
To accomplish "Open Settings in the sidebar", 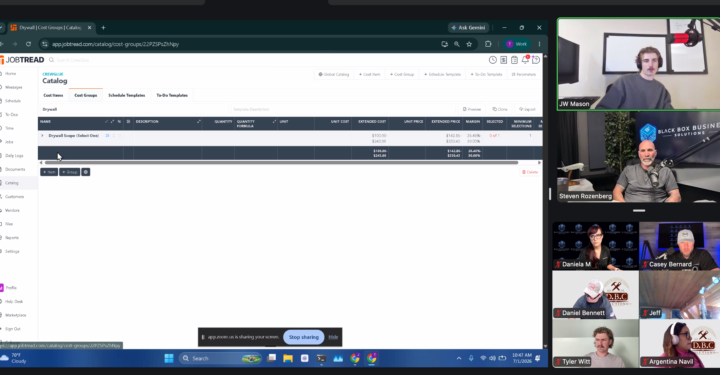I will [x=12, y=252].
